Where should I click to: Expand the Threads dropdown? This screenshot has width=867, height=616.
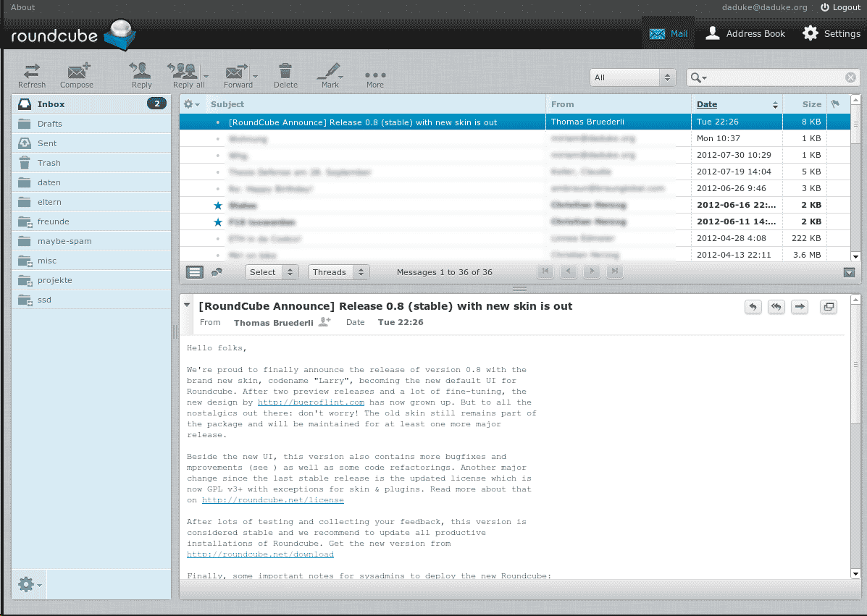(338, 272)
